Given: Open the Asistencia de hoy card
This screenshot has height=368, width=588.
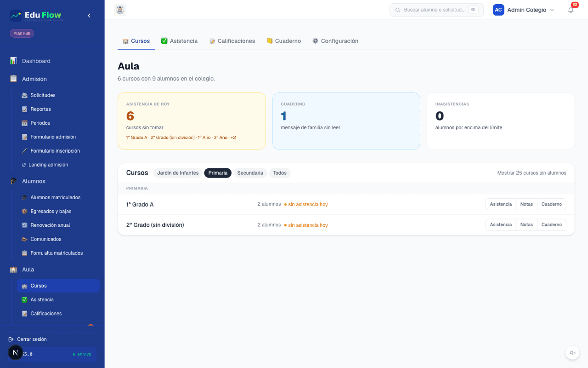Looking at the screenshot, I should coord(192,121).
